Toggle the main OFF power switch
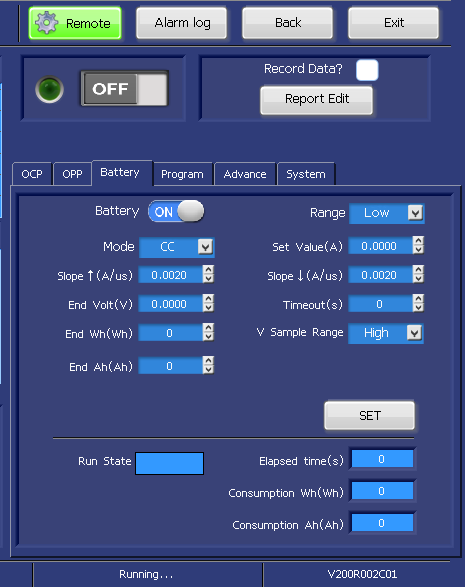Viewport: 465px width, 587px height. pos(125,89)
